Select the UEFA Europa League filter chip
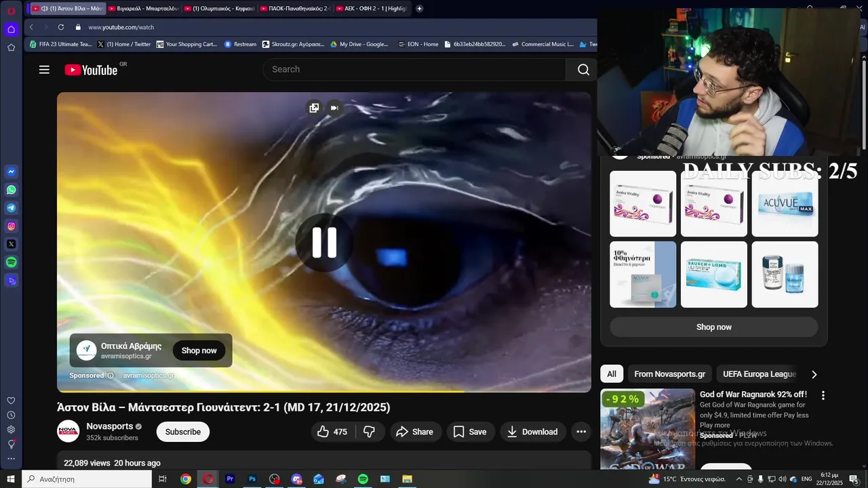The image size is (868, 488). point(759,374)
